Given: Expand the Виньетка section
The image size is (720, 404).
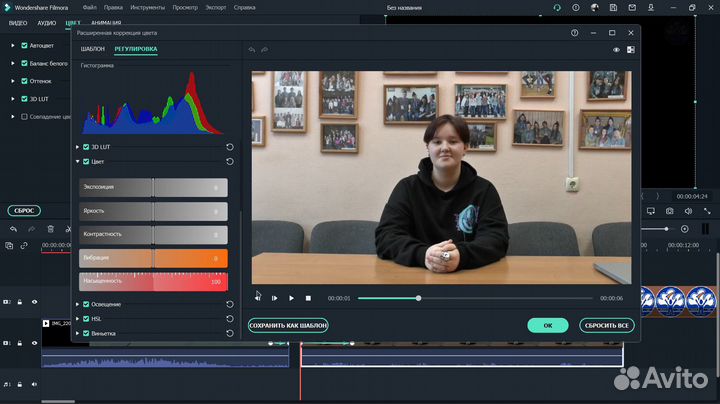Looking at the screenshot, I should pos(77,333).
